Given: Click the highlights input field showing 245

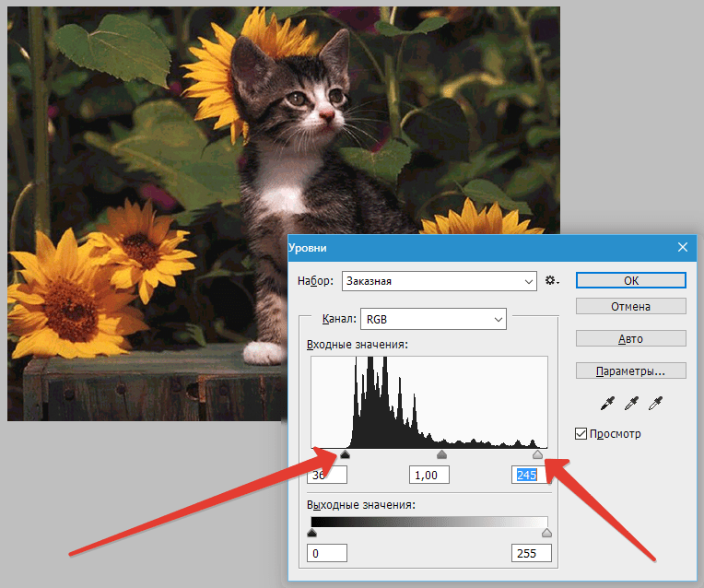Looking at the screenshot, I should point(532,475).
